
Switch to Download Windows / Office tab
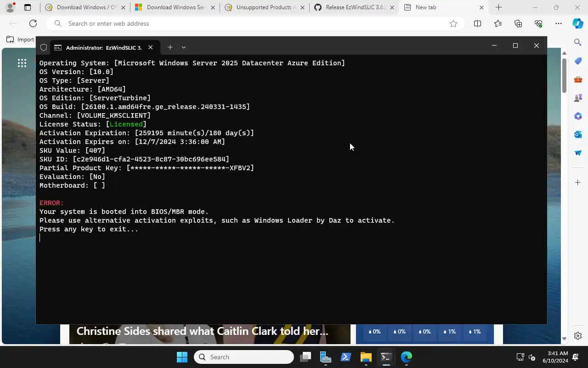[x=84, y=7]
